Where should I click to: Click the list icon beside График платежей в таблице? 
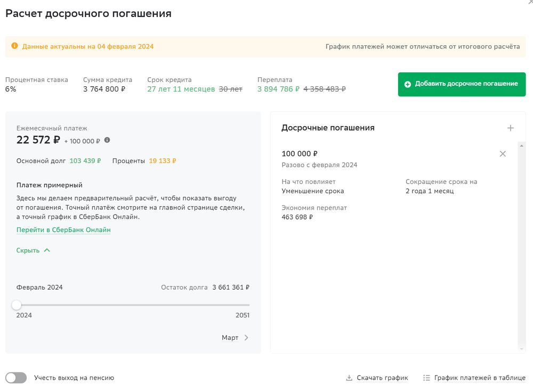coord(426,378)
